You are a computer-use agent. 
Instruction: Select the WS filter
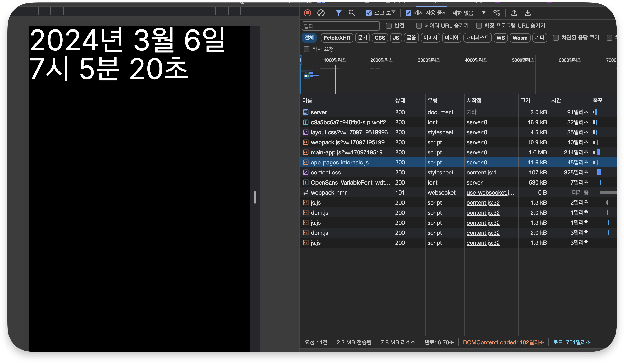pos(501,38)
